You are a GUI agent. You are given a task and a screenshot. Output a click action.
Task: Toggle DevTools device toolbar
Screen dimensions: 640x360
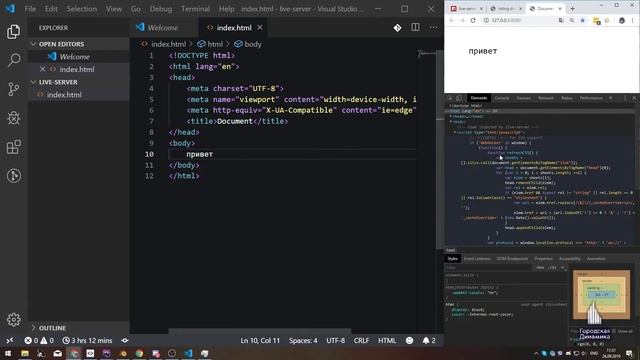click(x=459, y=98)
